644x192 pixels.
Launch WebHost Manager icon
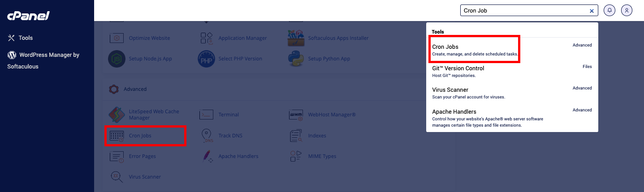click(296, 115)
